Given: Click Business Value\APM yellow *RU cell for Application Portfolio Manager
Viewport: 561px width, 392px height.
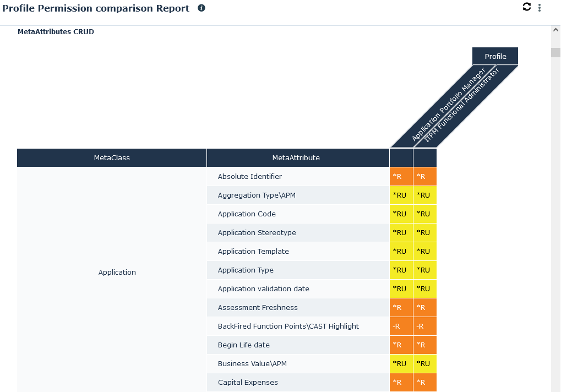Looking at the screenshot, I should pyautogui.click(x=401, y=363).
